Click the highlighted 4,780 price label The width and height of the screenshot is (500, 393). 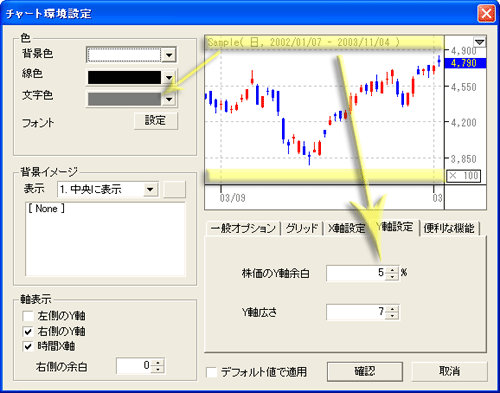pyautogui.click(x=465, y=63)
